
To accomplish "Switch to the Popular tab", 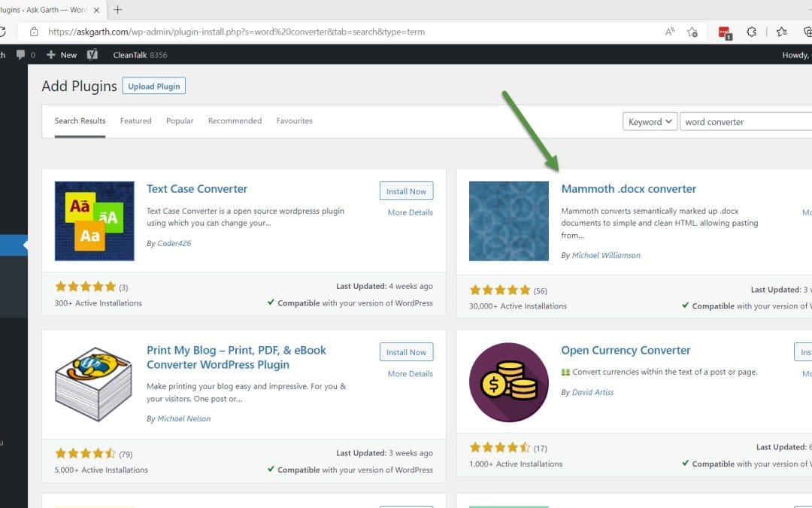I will pyautogui.click(x=180, y=120).
